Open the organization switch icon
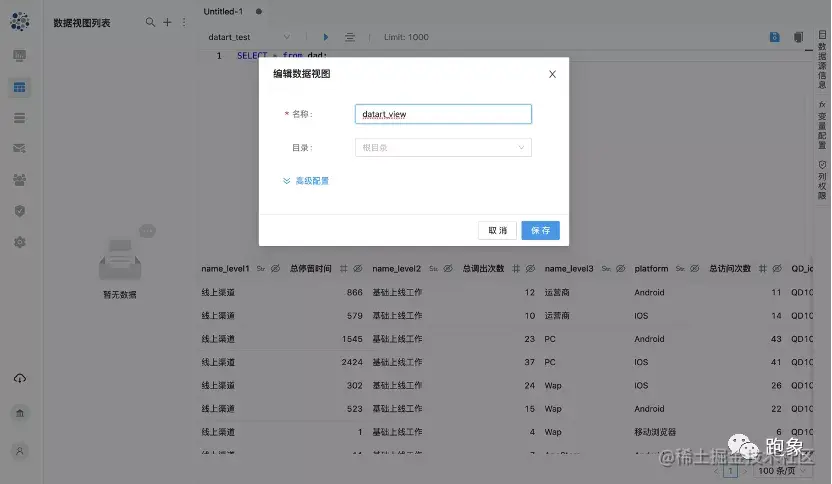Screen dimensions: 832x484 point(20,413)
